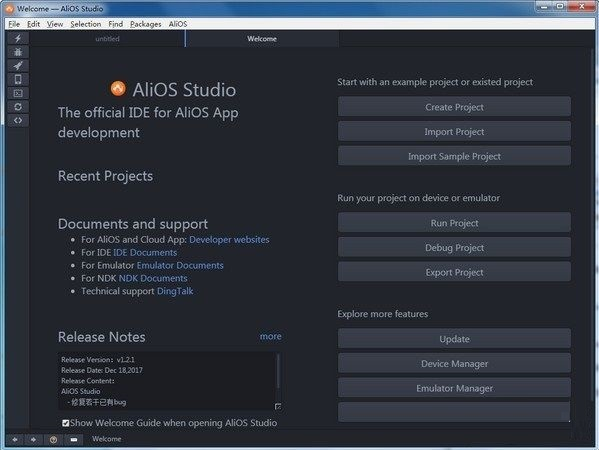Click the release notes scrollbar
Image resolution: width=599 pixels, height=450 pixels.
pos(278,371)
